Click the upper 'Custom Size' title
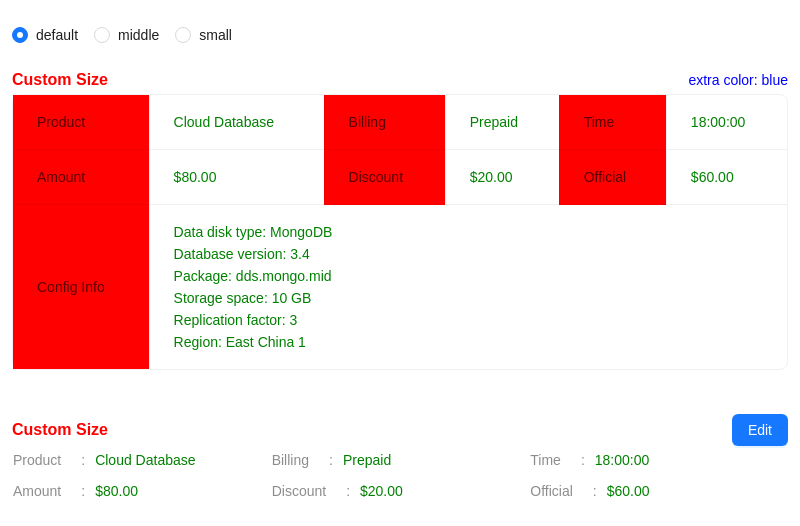The image size is (800, 526). pos(60,80)
